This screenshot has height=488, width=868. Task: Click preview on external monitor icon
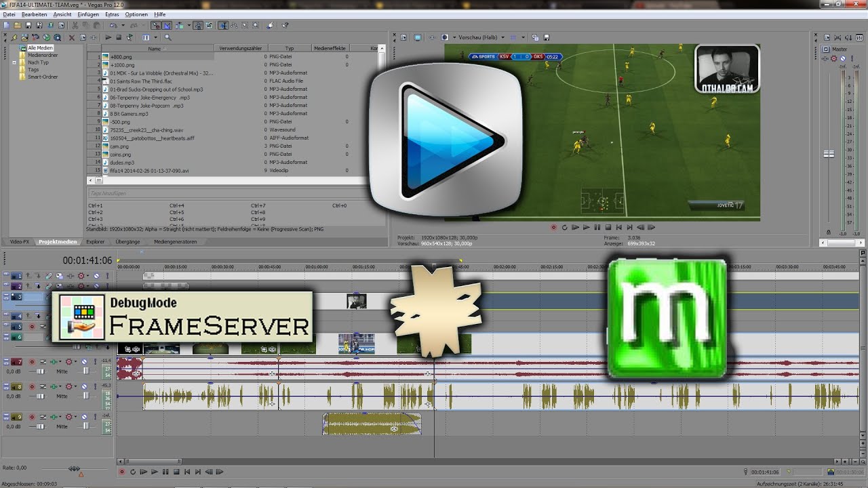[418, 37]
